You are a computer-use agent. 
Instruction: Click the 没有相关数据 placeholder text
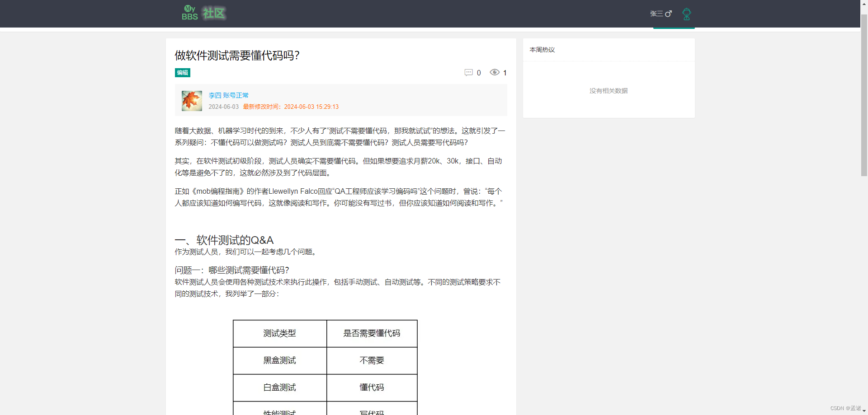609,90
